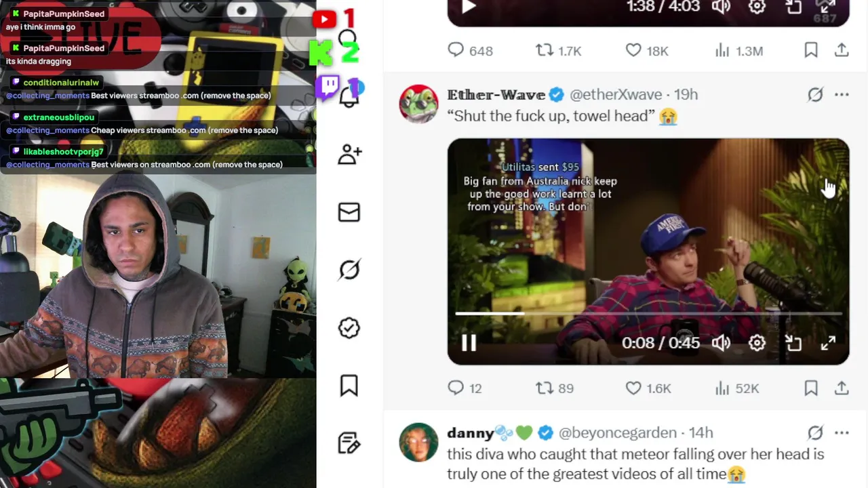868x488 pixels.
Task: Open Messages envelope icon in sidebar
Action: click(x=349, y=212)
